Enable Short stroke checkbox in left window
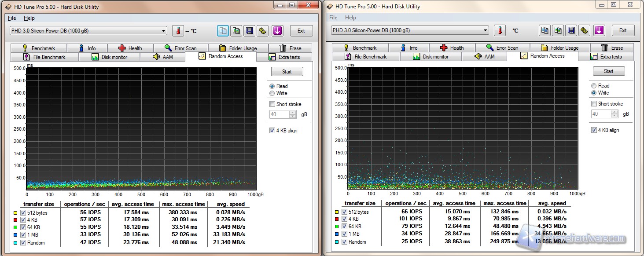This screenshot has height=256, width=644. coord(272,104)
